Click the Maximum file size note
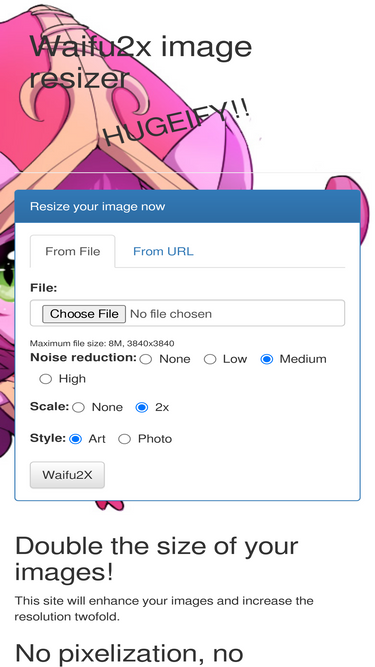Image resolution: width=375 pixels, height=667 pixels. click(102, 343)
